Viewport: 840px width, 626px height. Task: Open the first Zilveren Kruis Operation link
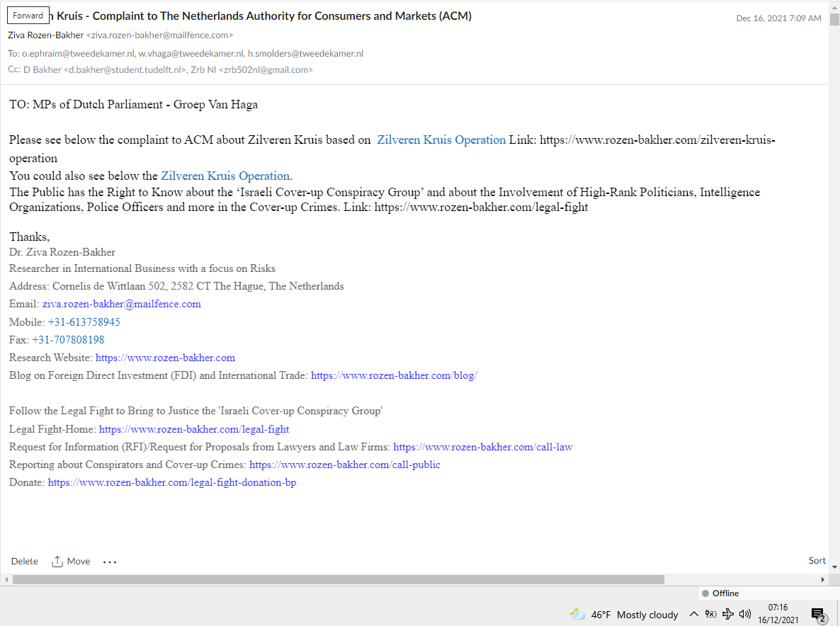pyautogui.click(x=441, y=140)
